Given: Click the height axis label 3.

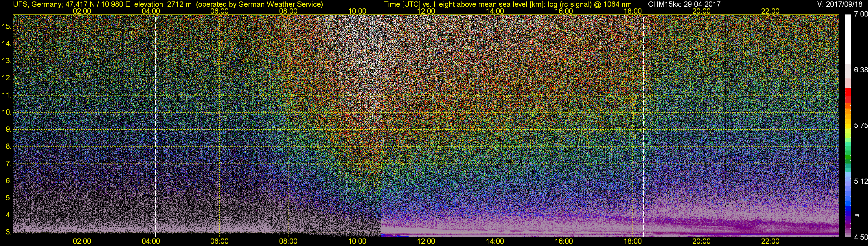Looking at the screenshot, I should pos(8,232).
